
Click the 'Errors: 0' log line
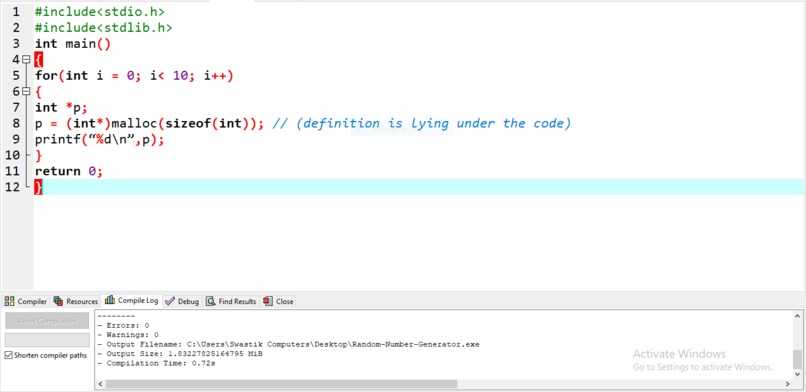123,325
